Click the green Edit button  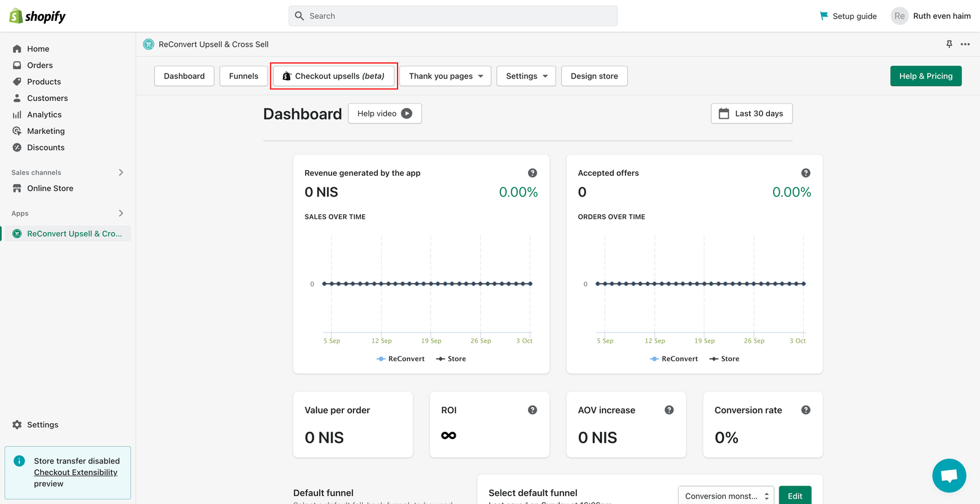pyautogui.click(x=795, y=496)
